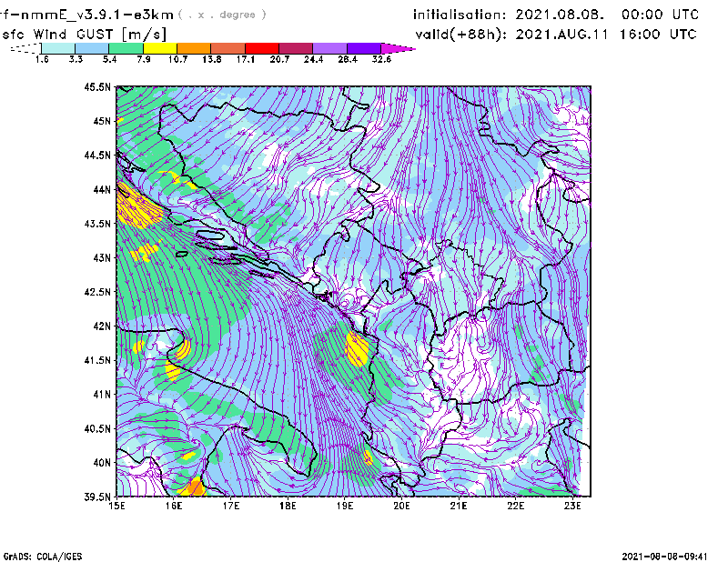Viewport: 728px width, 562px height.
Task: Click the legend value 24.4
Action: 313,59
